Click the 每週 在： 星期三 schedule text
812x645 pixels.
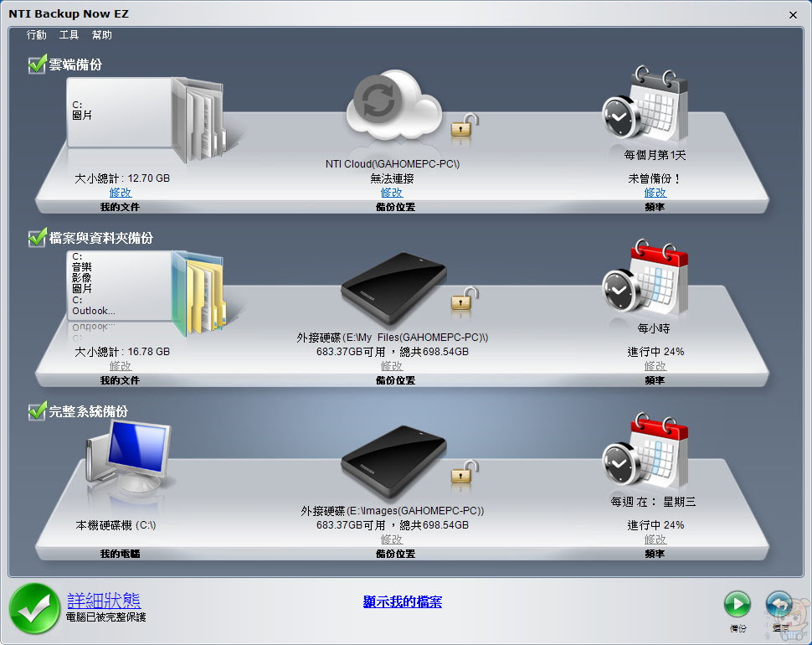pyautogui.click(x=653, y=502)
